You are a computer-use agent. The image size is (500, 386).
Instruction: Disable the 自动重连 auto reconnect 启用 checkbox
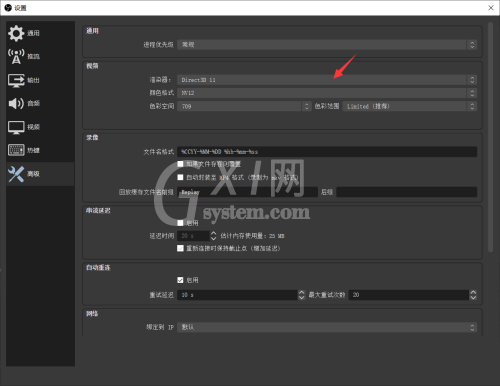(180, 280)
